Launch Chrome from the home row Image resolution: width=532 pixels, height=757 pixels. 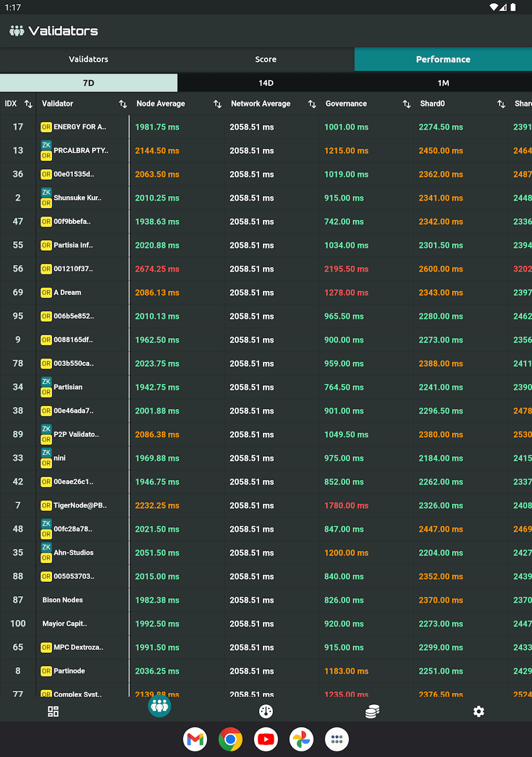[x=230, y=739]
